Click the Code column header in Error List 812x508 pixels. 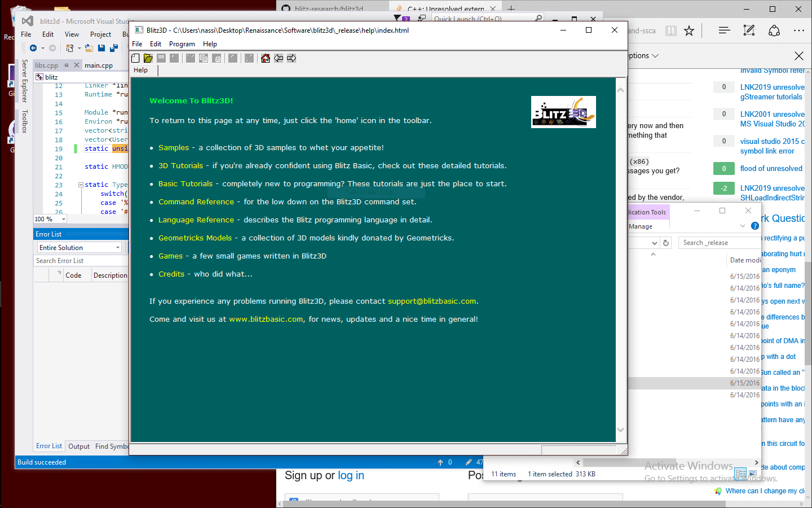tap(73, 275)
